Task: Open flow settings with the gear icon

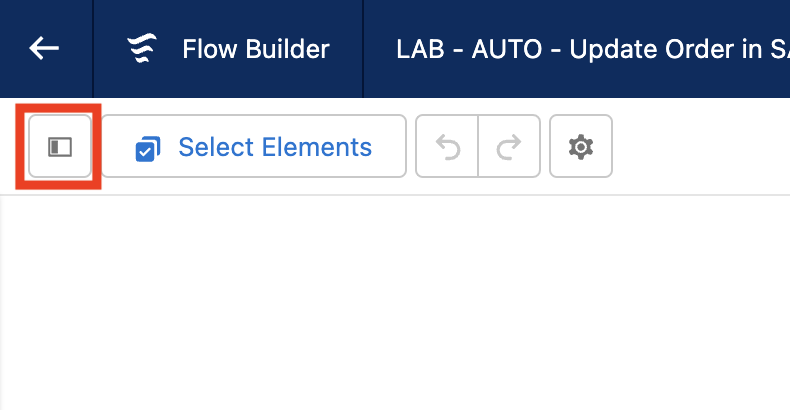Action: 580,147
